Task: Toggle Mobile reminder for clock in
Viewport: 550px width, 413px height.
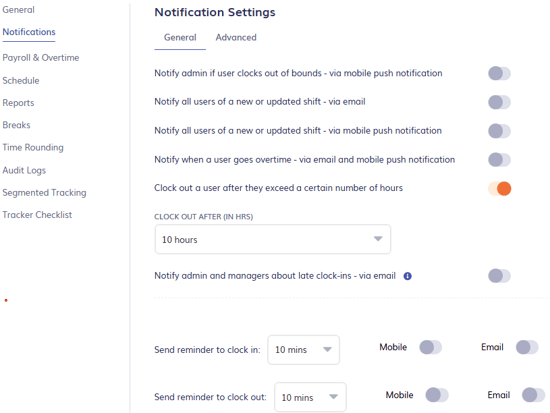Action: coord(430,347)
